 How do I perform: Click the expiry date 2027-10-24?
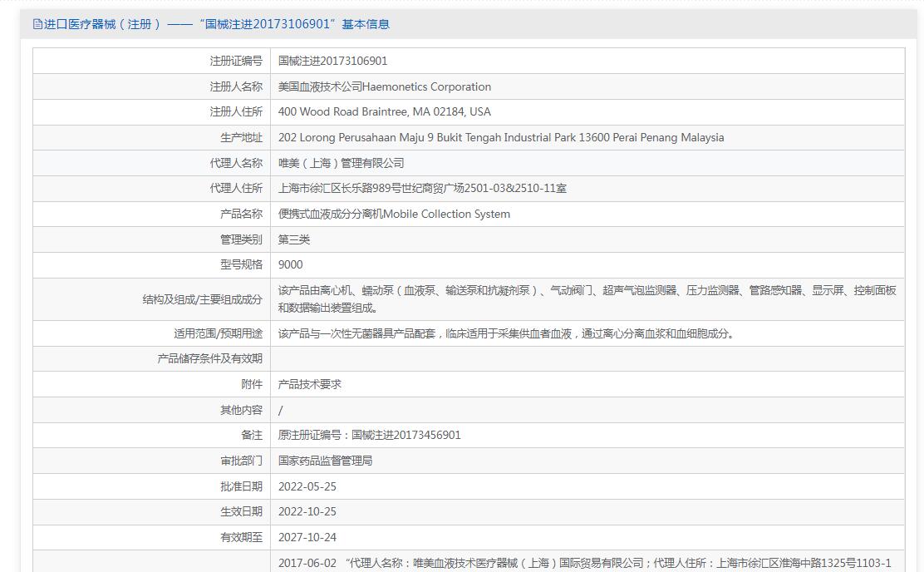[307, 537]
